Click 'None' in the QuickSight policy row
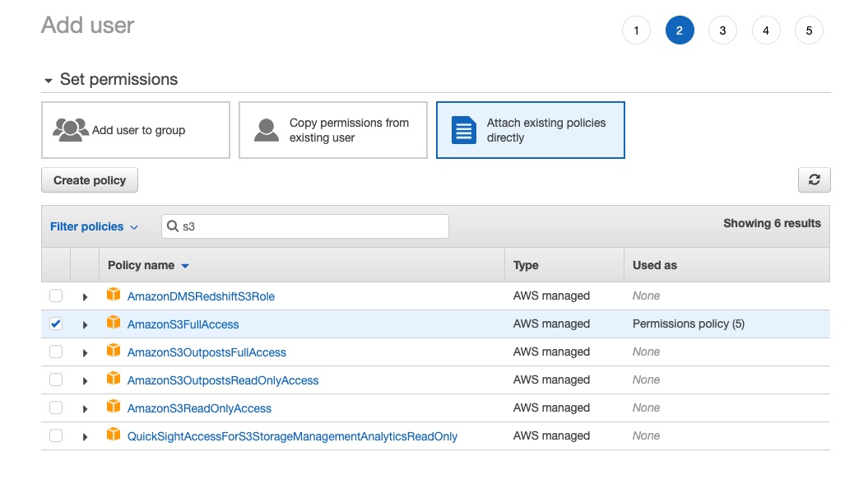Viewport: 868px width, 489px height. coord(646,435)
